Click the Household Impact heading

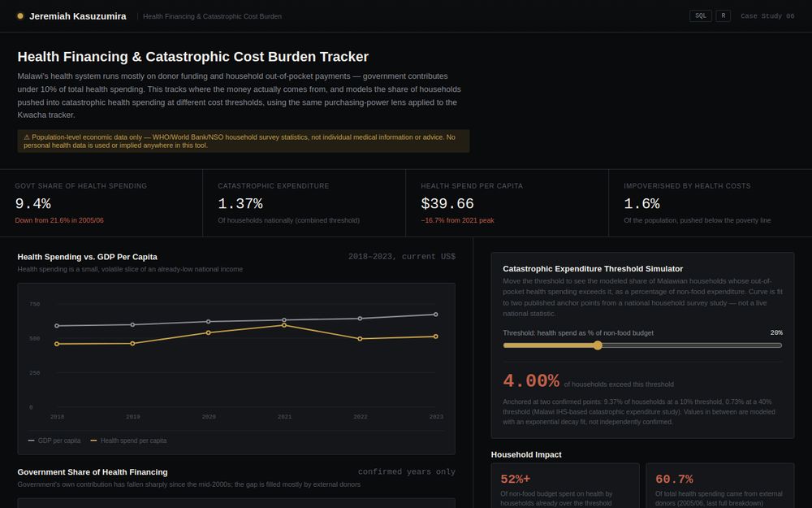(526, 454)
